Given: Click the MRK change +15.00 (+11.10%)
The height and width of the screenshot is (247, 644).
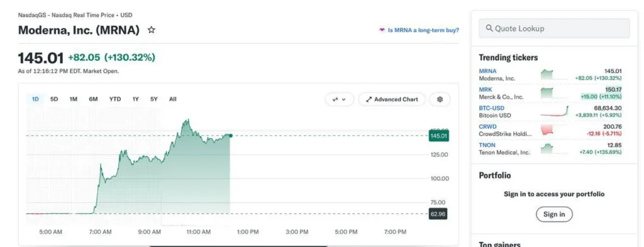Looking at the screenshot, I should click(601, 97).
